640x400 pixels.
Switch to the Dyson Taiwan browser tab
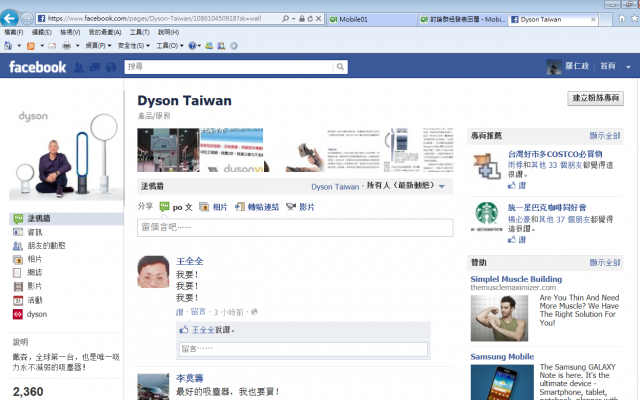click(x=549, y=19)
